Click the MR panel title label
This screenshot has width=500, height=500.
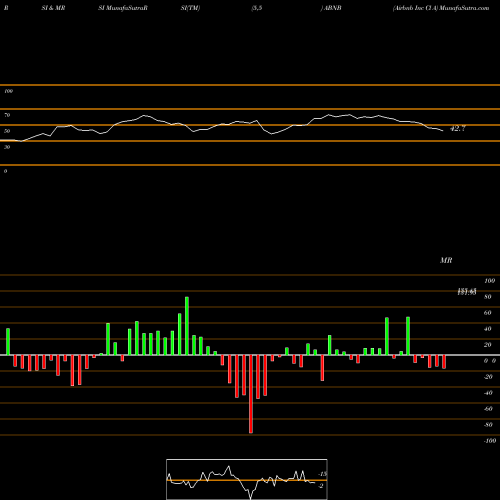[x=446, y=260]
